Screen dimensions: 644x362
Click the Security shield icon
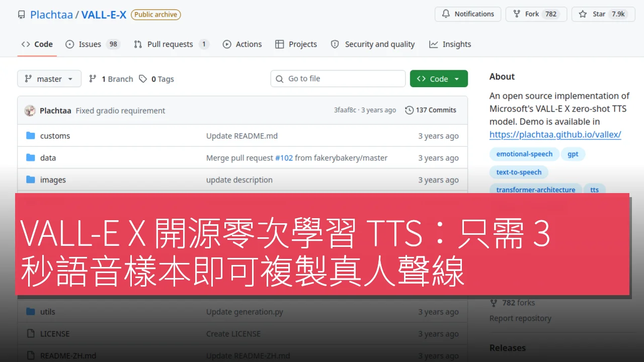point(335,44)
